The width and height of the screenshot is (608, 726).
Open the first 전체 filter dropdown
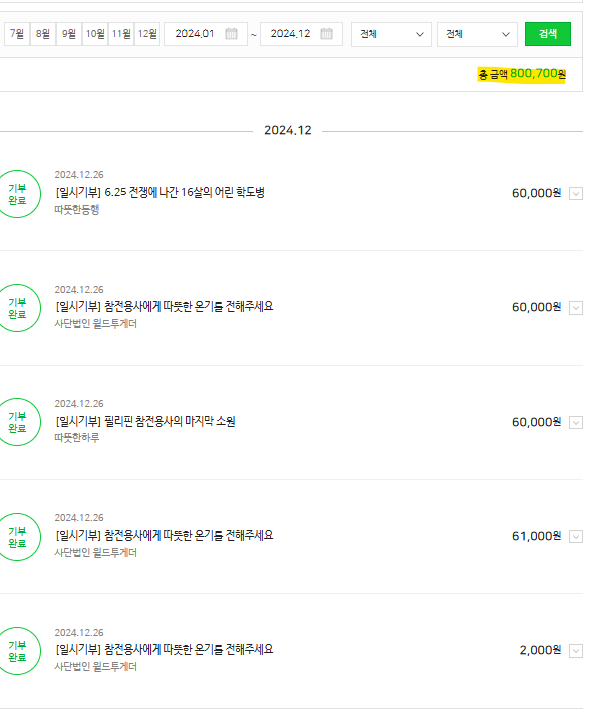tap(392, 34)
